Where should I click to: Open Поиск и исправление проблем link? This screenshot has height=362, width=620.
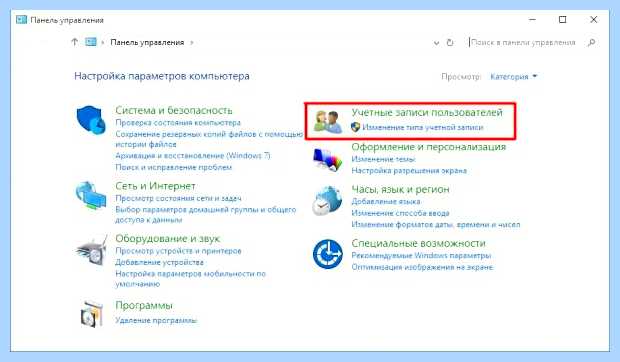(x=174, y=167)
